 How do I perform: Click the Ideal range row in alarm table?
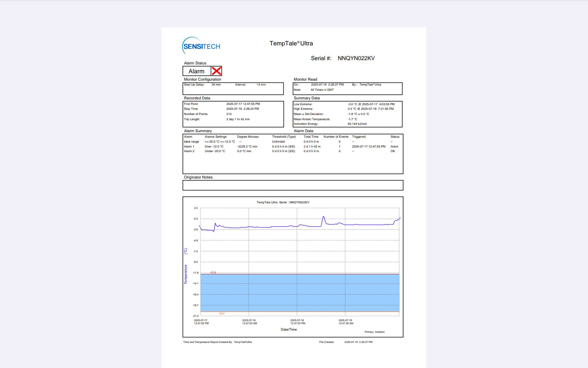pos(191,142)
